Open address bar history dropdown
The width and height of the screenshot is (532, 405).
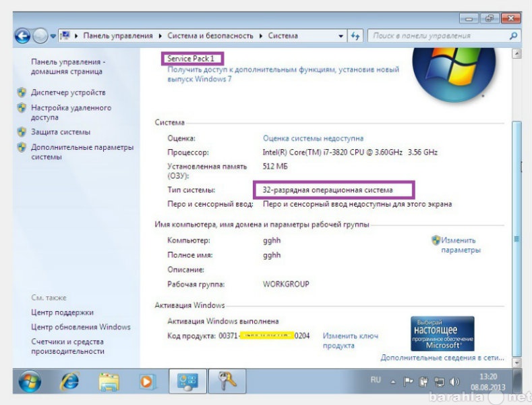[x=341, y=36]
